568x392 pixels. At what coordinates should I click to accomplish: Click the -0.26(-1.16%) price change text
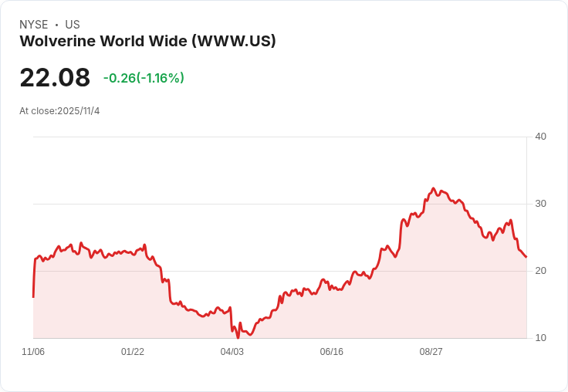144,78
